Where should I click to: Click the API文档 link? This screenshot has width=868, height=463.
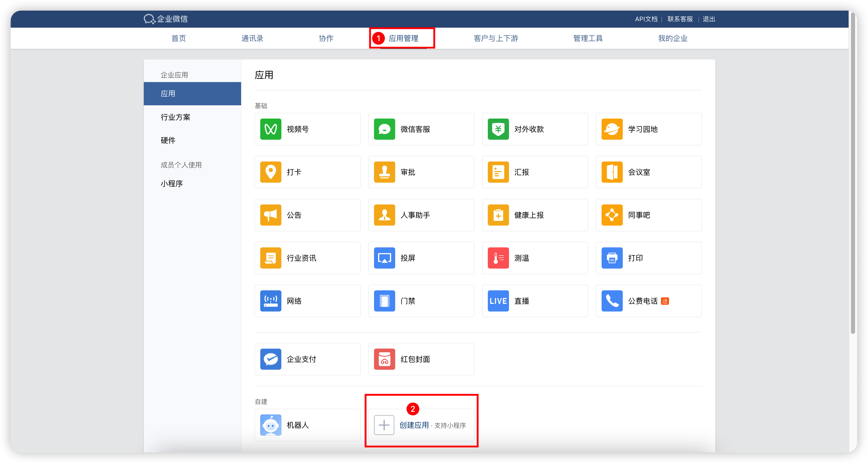646,19
